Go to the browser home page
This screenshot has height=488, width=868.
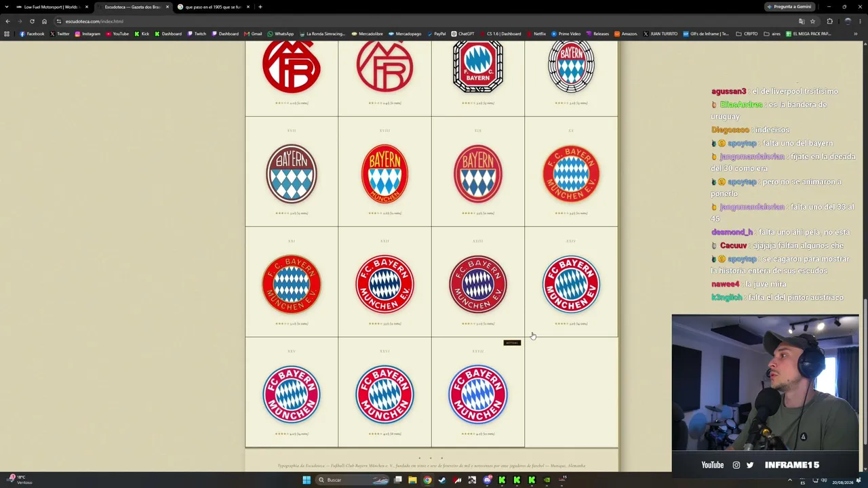click(44, 21)
